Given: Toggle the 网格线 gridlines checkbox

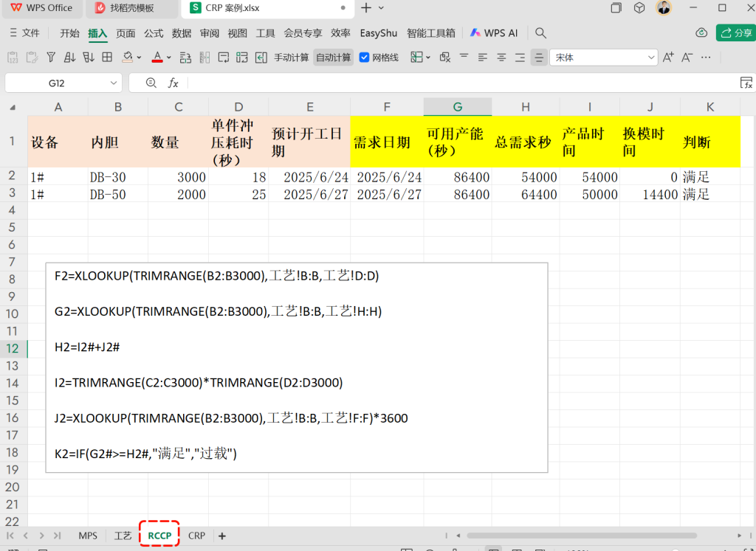Looking at the screenshot, I should pyautogui.click(x=365, y=58).
